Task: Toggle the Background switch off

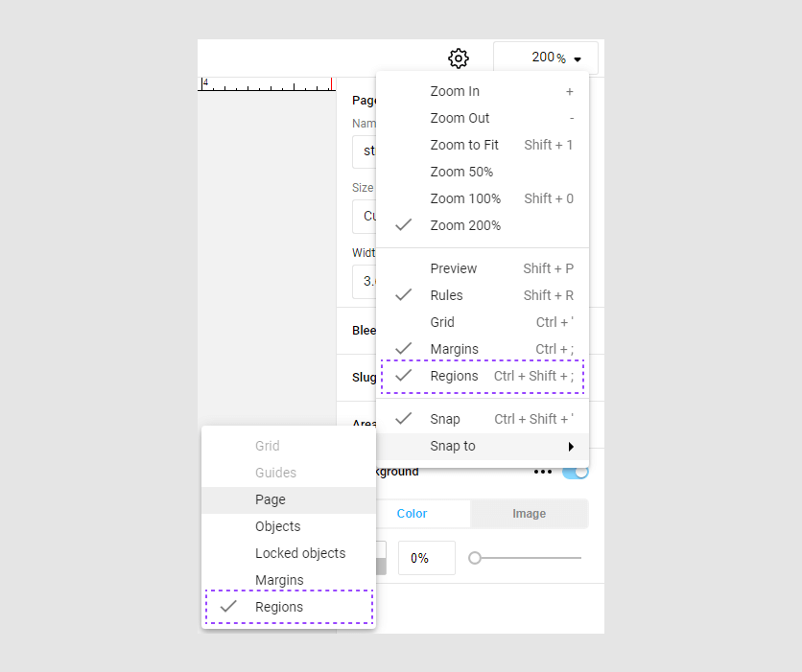Action: click(x=576, y=472)
